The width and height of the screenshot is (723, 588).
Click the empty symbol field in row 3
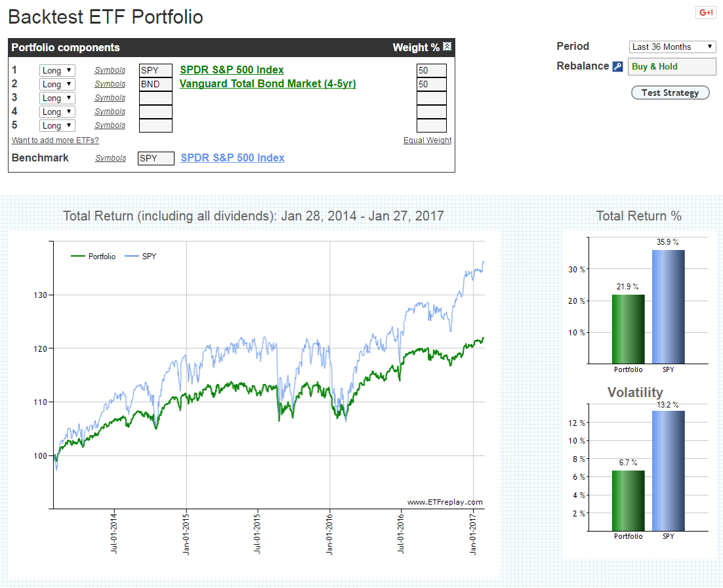[x=155, y=98]
